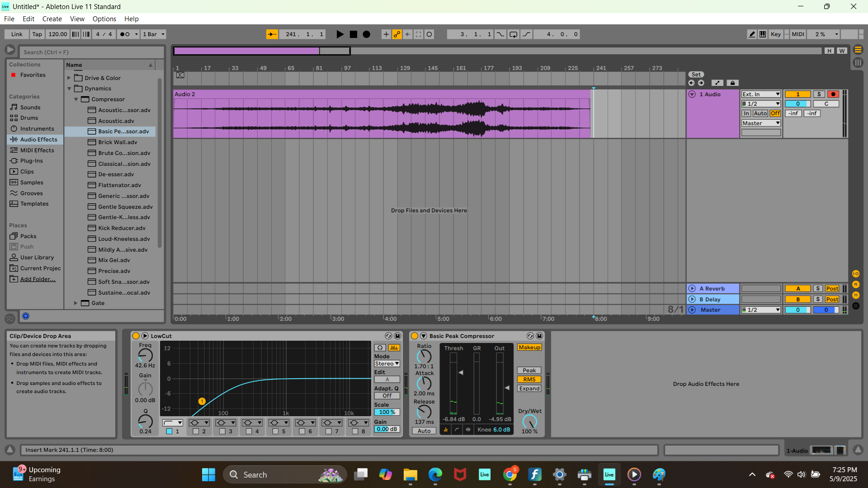The width and height of the screenshot is (868, 488).
Task: Open the Stereo mode dropdown in LowCut
Action: click(387, 364)
